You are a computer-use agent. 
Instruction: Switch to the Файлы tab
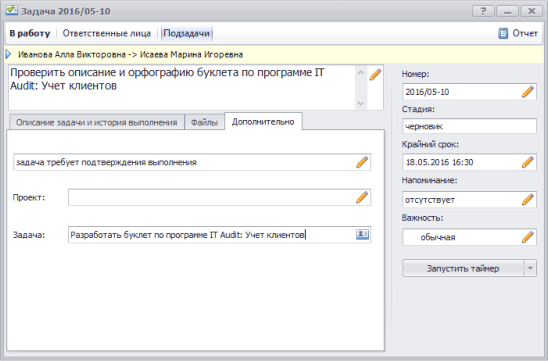pyautogui.click(x=204, y=122)
